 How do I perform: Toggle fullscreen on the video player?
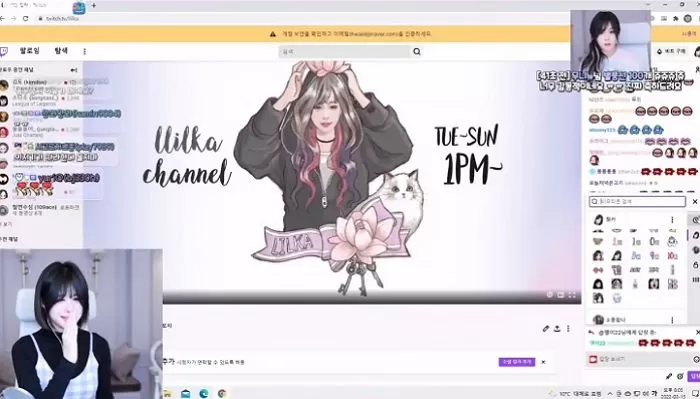coord(572,295)
